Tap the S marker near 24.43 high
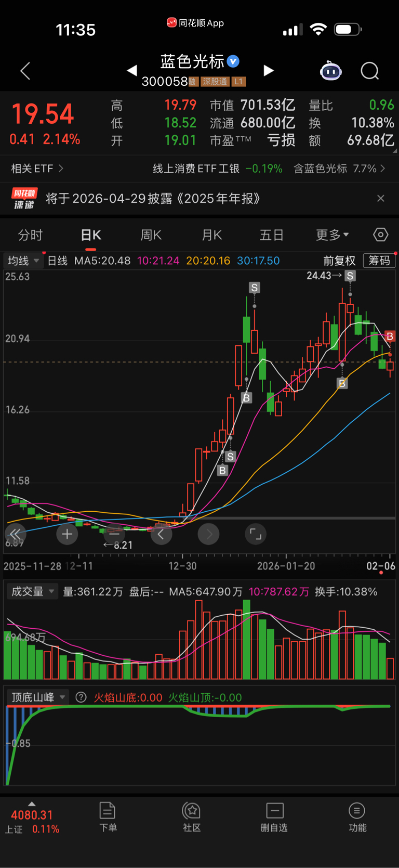 350,276
